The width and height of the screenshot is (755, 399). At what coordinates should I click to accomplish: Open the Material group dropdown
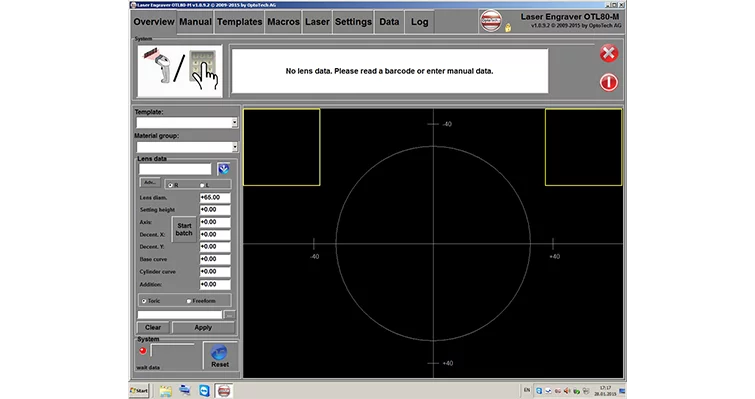pos(187,147)
